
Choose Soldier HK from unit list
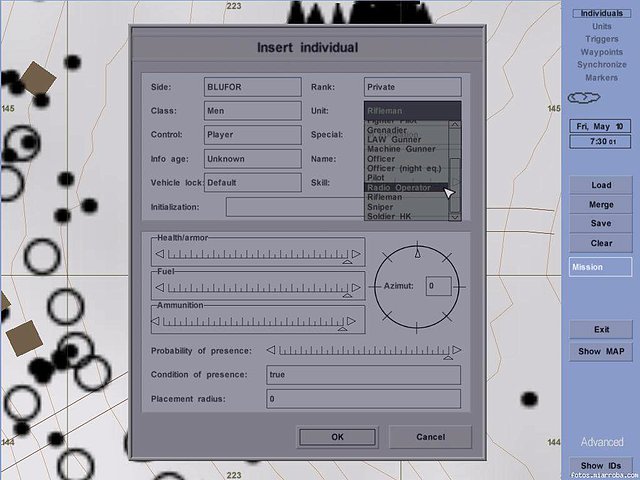[407, 216]
